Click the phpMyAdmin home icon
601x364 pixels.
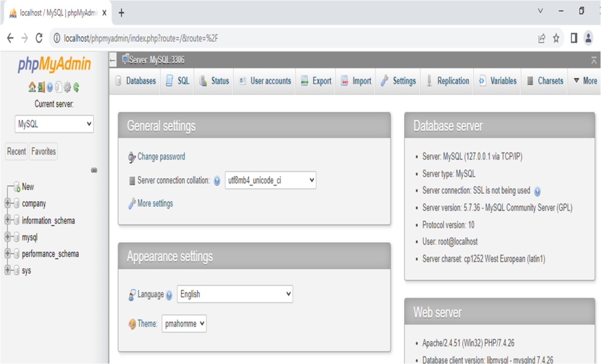32,87
